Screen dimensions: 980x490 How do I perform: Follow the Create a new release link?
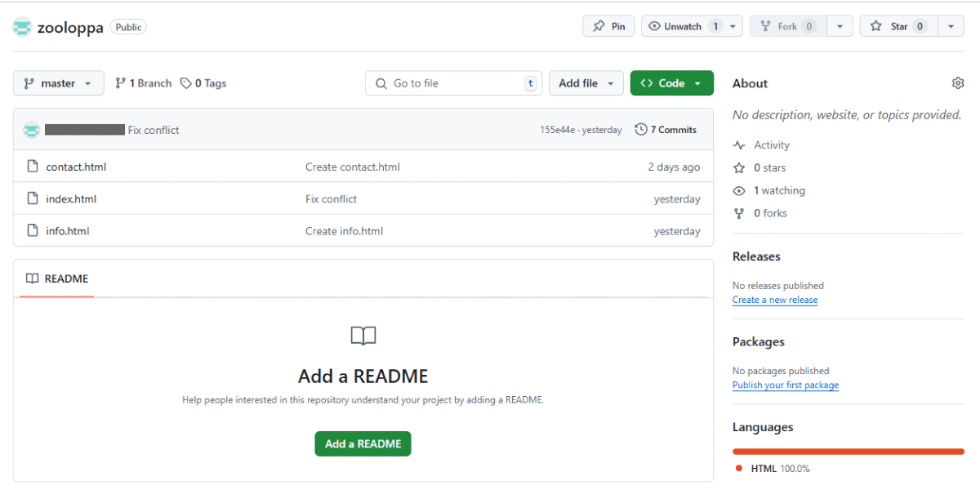(775, 300)
